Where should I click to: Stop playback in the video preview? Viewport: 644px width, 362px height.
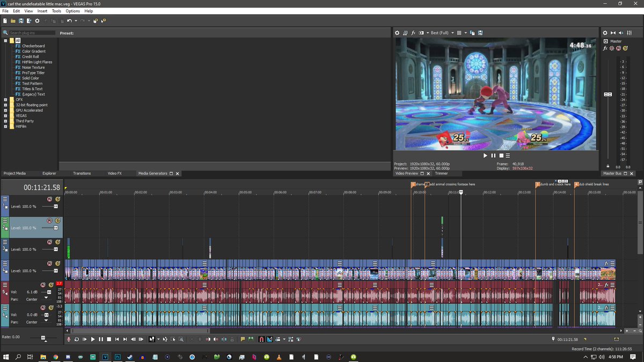(x=501, y=156)
